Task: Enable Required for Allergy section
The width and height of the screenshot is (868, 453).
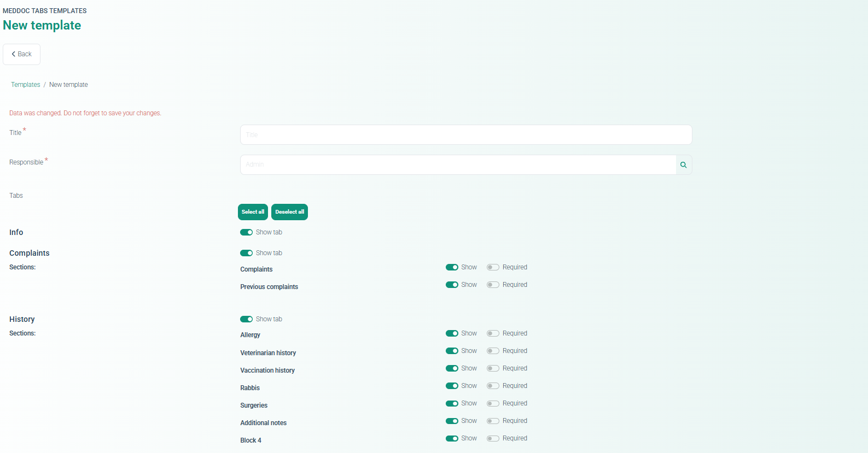Action: [493, 333]
